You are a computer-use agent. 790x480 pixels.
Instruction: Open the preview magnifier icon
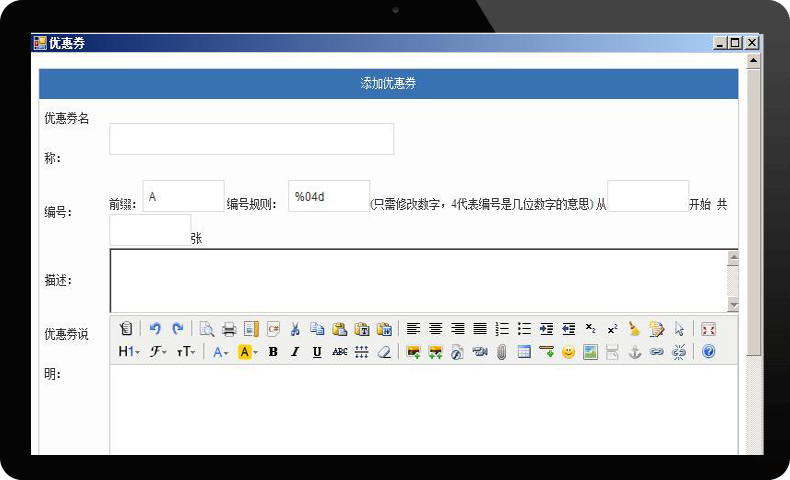[x=207, y=329]
